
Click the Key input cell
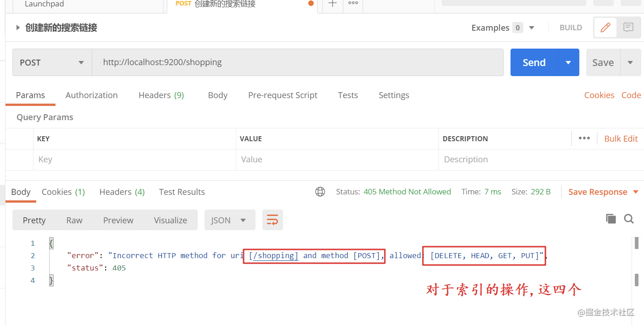pos(134,160)
